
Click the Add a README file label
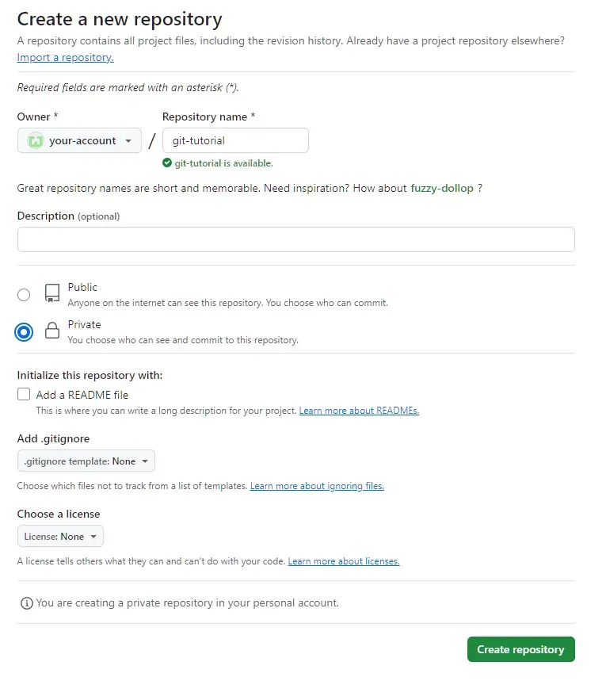pos(82,395)
